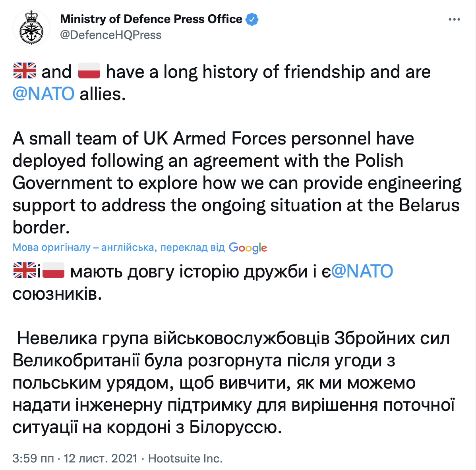476x470 pixels.
Task: Open the Hootsuite Inc. source link
Action: pos(185,458)
